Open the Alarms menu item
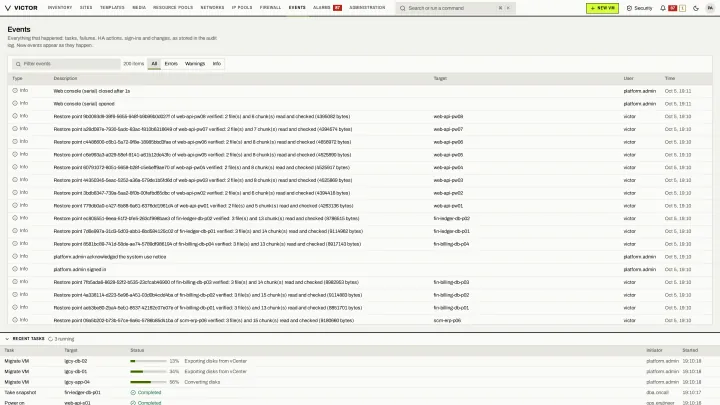 coord(327,8)
